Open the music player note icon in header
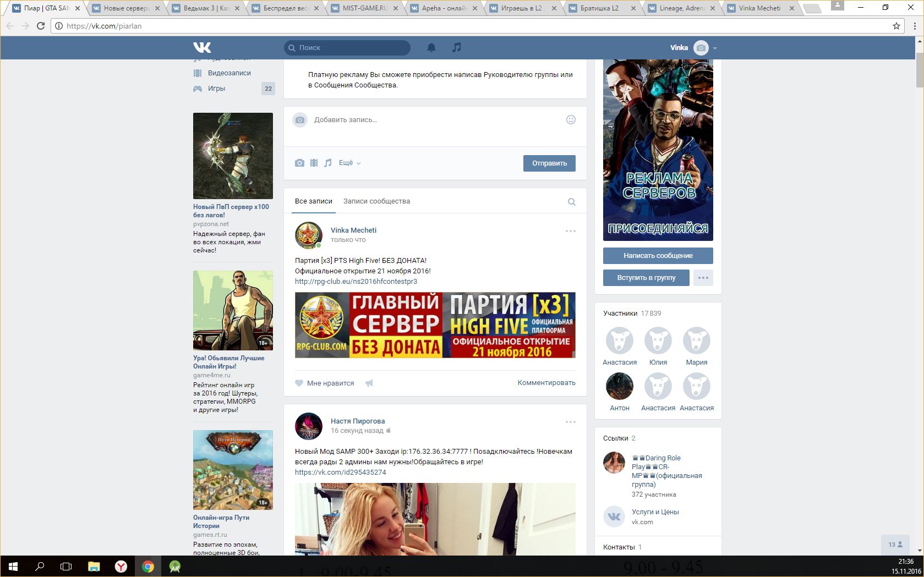Viewport: 924px width, 577px height. tap(456, 48)
